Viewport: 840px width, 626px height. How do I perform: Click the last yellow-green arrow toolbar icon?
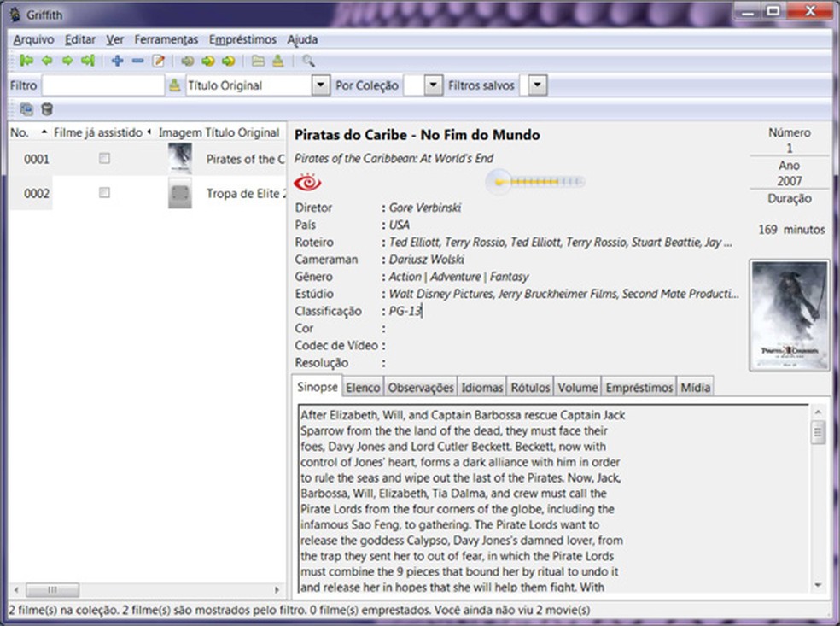[x=228, y=61]
